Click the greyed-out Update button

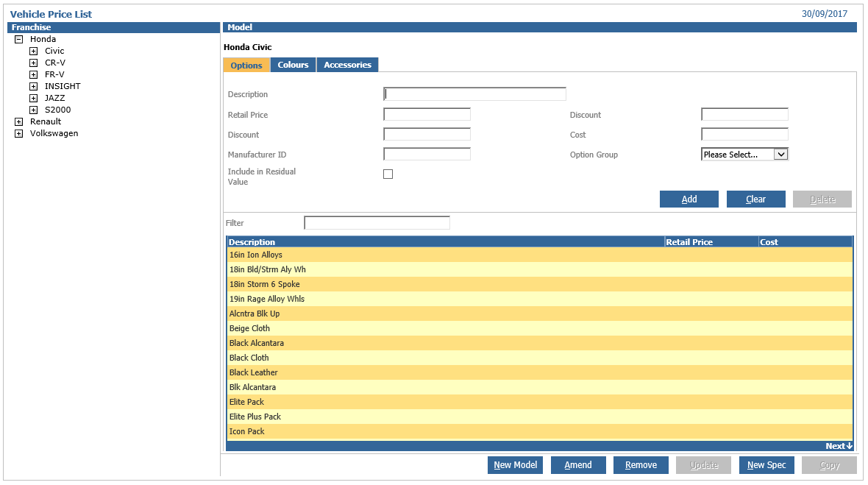(x=703, y=465)
